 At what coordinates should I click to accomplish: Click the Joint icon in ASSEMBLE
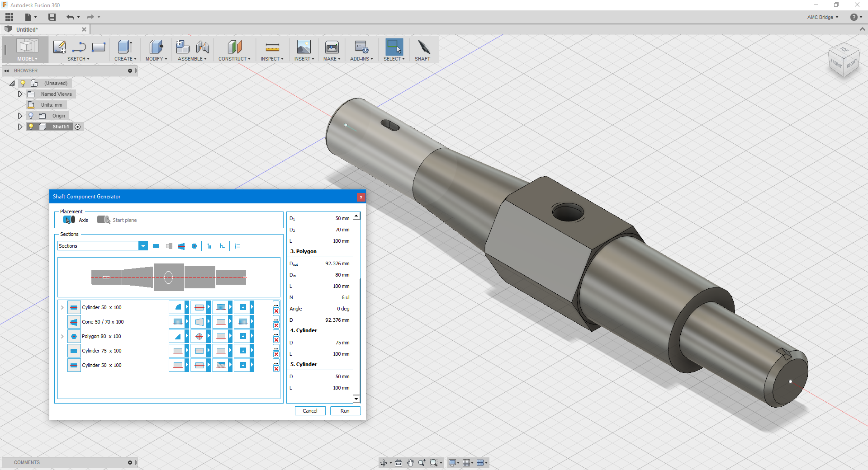click(202, 47)
